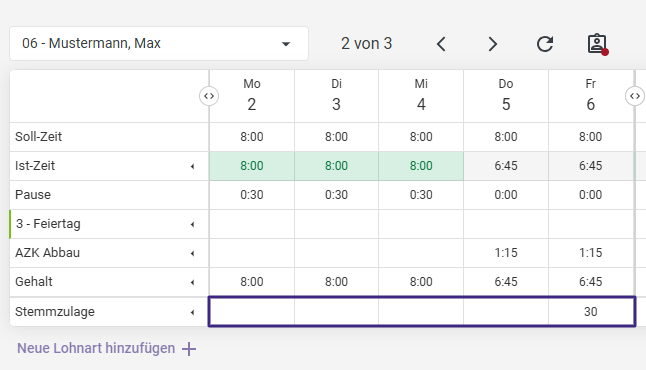
Task: Click AZK Abbau Thursday cell 1:15
Action: [x=506, y=253]
